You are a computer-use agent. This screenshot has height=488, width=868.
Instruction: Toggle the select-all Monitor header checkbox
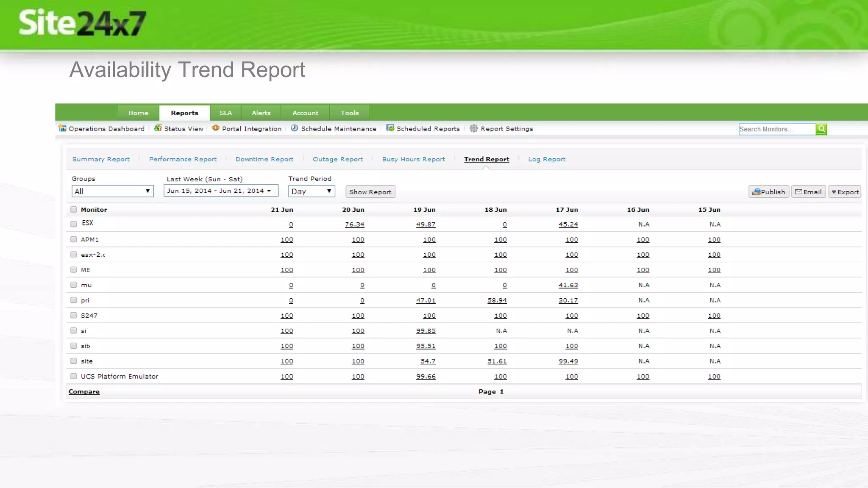(x=74, y=209)
